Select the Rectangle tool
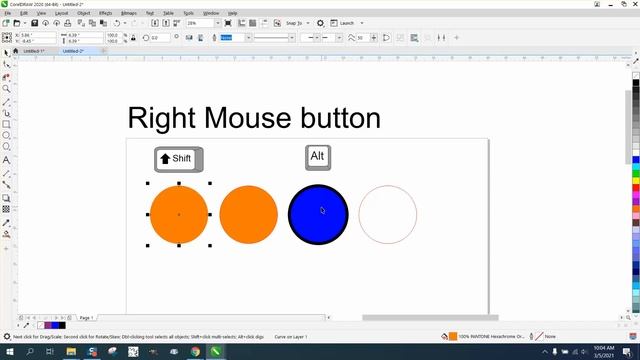 (6, 124)
